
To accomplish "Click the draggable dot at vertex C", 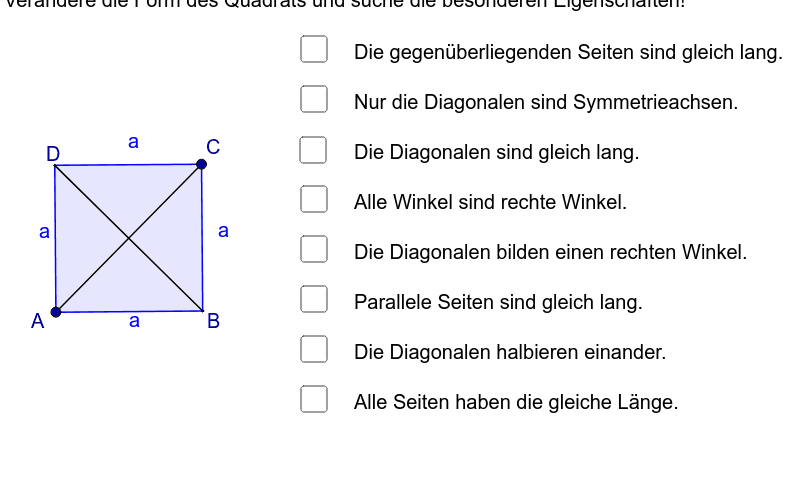I will pyautogui.click(x=201, y=164).
